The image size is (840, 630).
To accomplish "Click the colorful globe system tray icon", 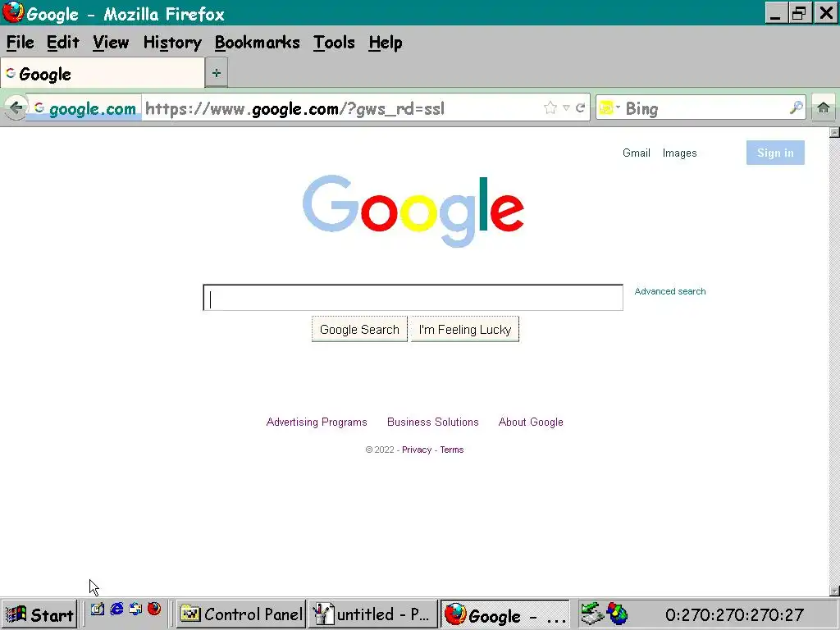I will 617,614.
